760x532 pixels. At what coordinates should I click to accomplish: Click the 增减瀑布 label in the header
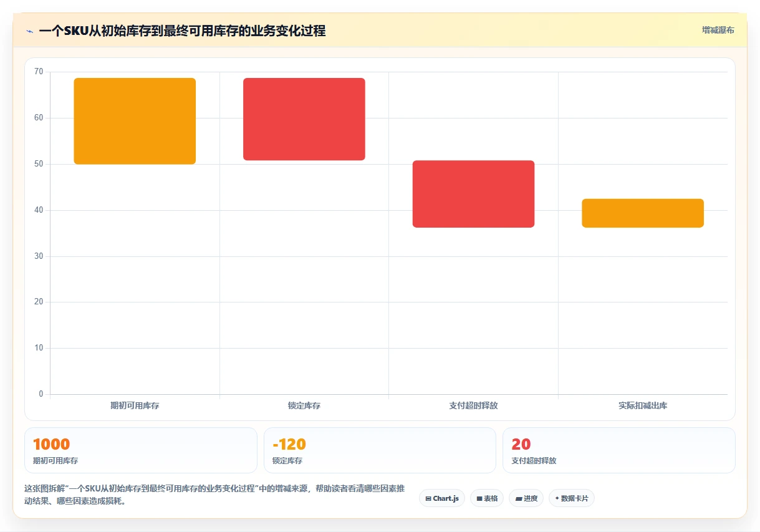pos(718,30)
